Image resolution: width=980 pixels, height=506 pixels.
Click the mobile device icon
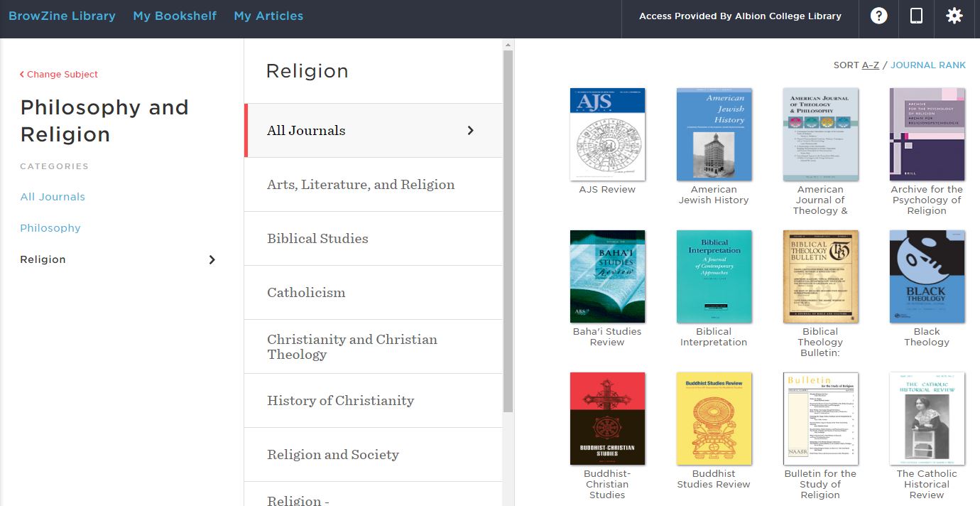tap(916, 16)
